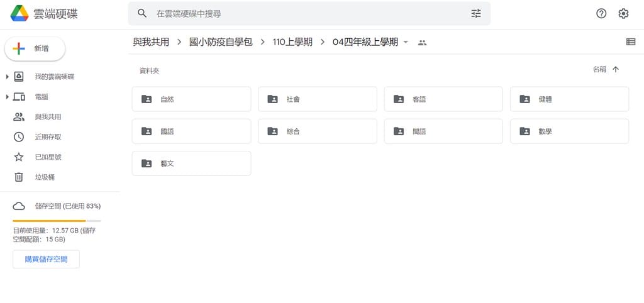
Task: Select the 數學 folder name
Action: coord(545,131)
